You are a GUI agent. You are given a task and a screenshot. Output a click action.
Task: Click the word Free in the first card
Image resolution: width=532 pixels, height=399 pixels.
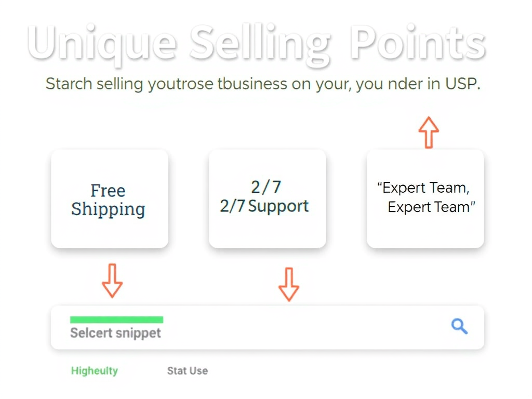click(108, 191)
